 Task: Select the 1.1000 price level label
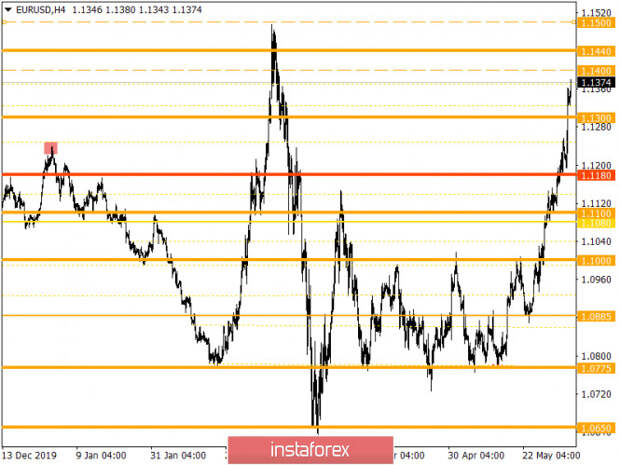pyautogui.click(x=596, y=261)
